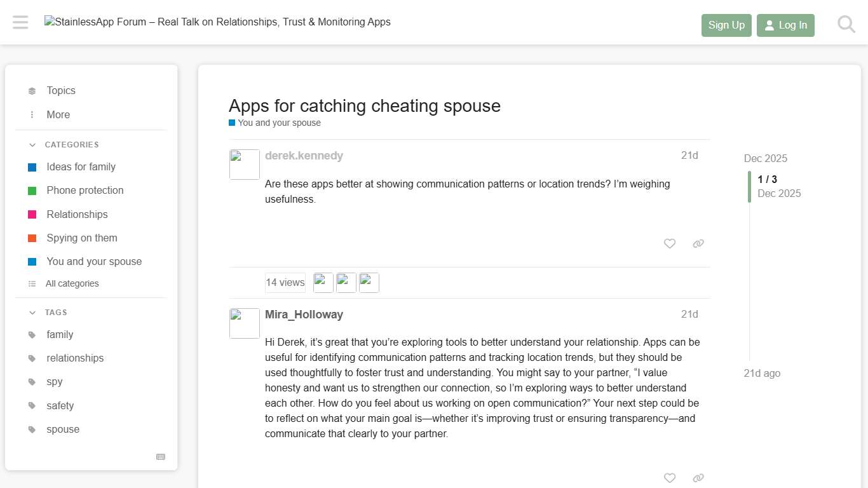The height and width of the screenshot is (488, 868).
Task: Click the Sign Up button
Action: [x=726, y=25]
